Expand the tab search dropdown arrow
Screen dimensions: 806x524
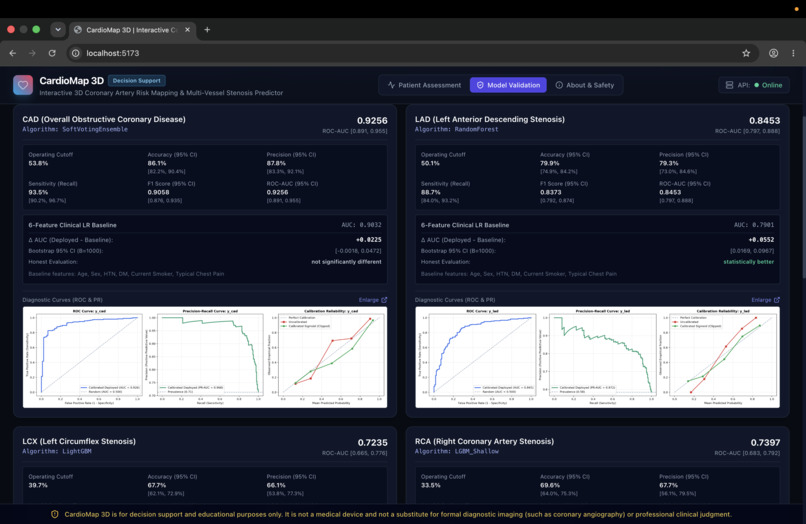(x=58, y=30)
